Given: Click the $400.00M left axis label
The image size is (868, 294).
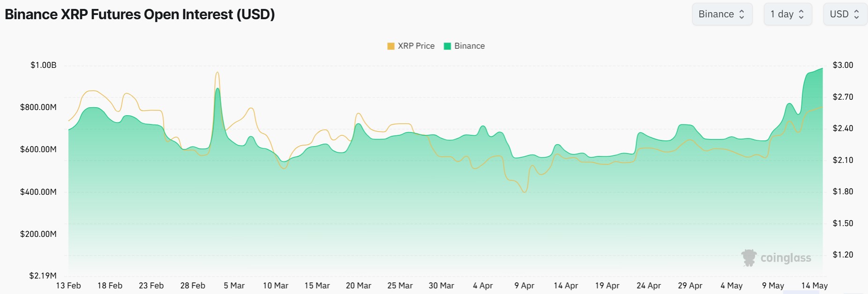Looking at the screenshot, I should 38,192.
